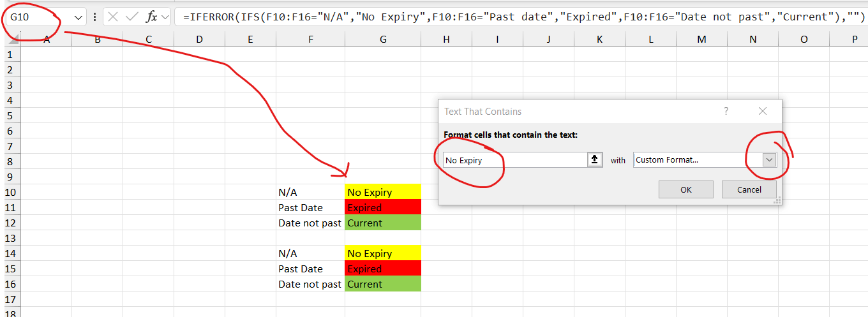
Task: Click the fx Insert Function icon
Action: [152, 17]
